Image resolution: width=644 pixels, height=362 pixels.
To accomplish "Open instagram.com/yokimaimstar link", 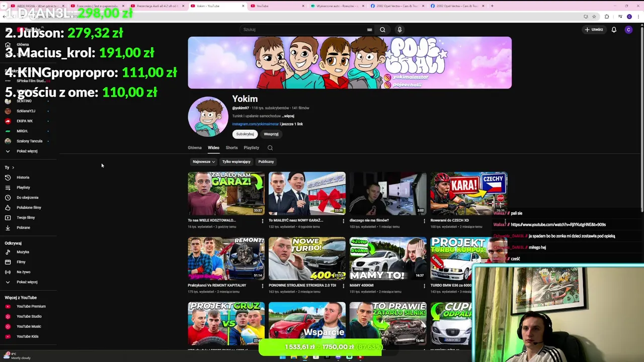I will 255,124.
